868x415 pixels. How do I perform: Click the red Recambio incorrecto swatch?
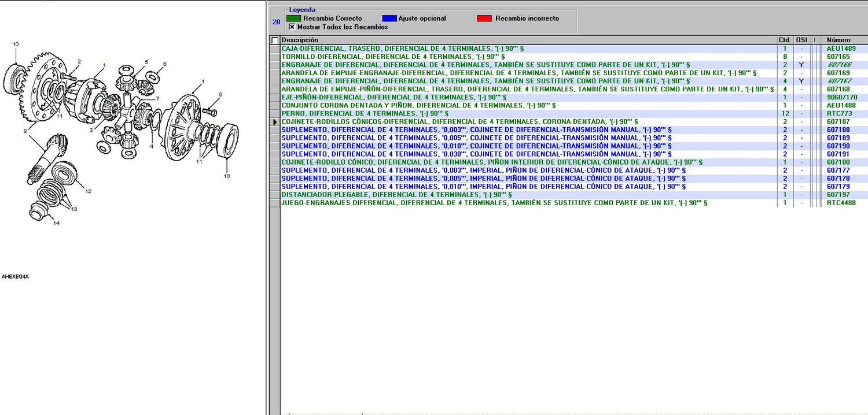click(484, 18)
